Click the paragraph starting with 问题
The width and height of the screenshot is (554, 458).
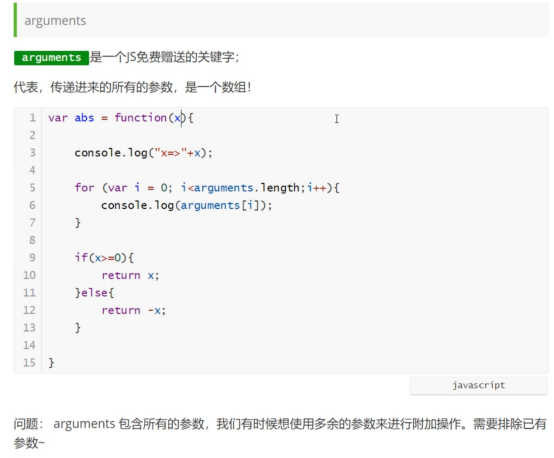[x=280, y=433]
